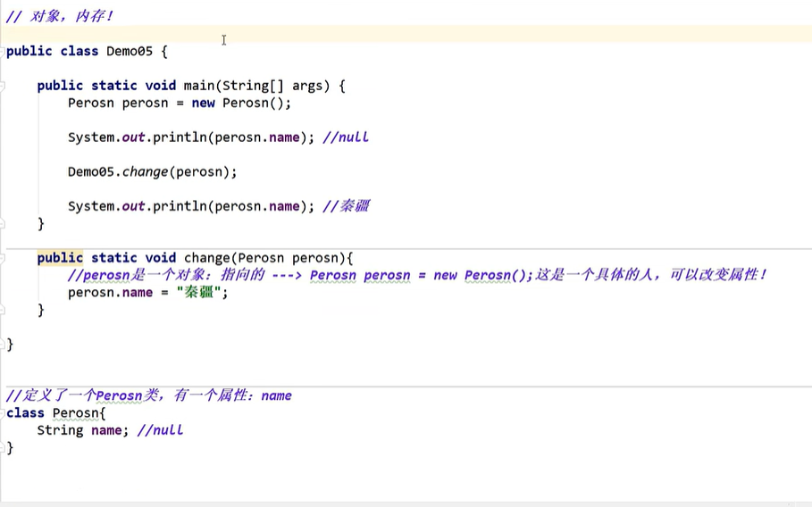Click italic 'change' in Demo05.change(perosn) call

pyautogui.click(x=145, y=171)
